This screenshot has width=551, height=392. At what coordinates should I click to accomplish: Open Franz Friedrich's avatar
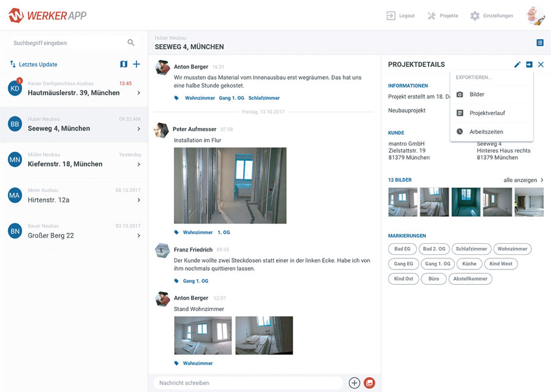pos(162,251)
